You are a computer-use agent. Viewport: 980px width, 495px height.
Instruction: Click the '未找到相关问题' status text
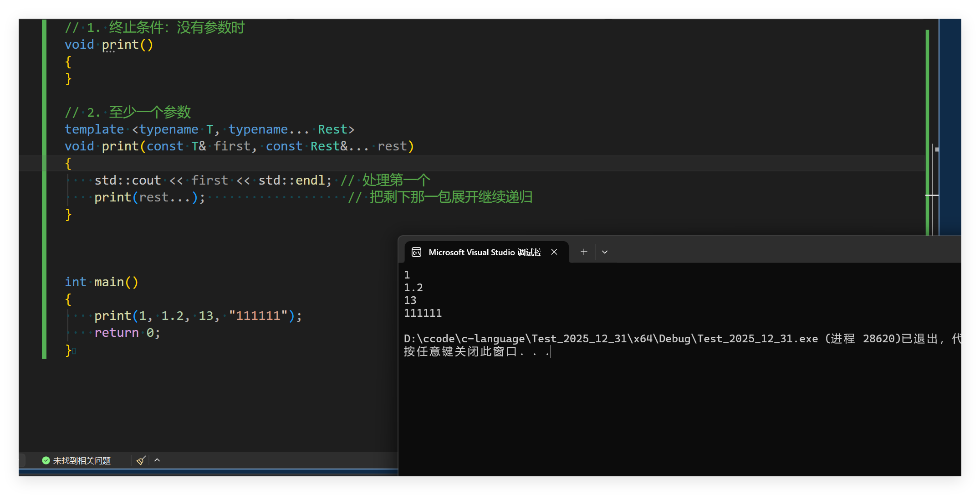tap(82, 460)
